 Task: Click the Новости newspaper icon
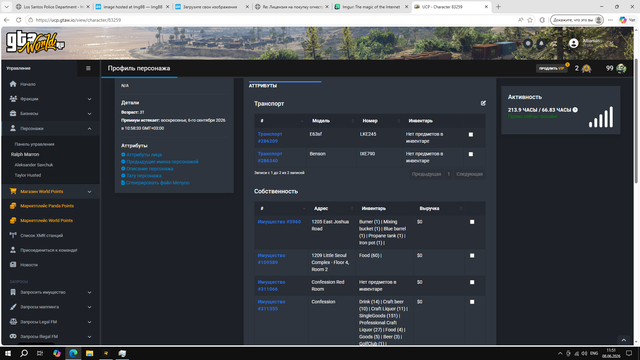click(x=13, y=264)
